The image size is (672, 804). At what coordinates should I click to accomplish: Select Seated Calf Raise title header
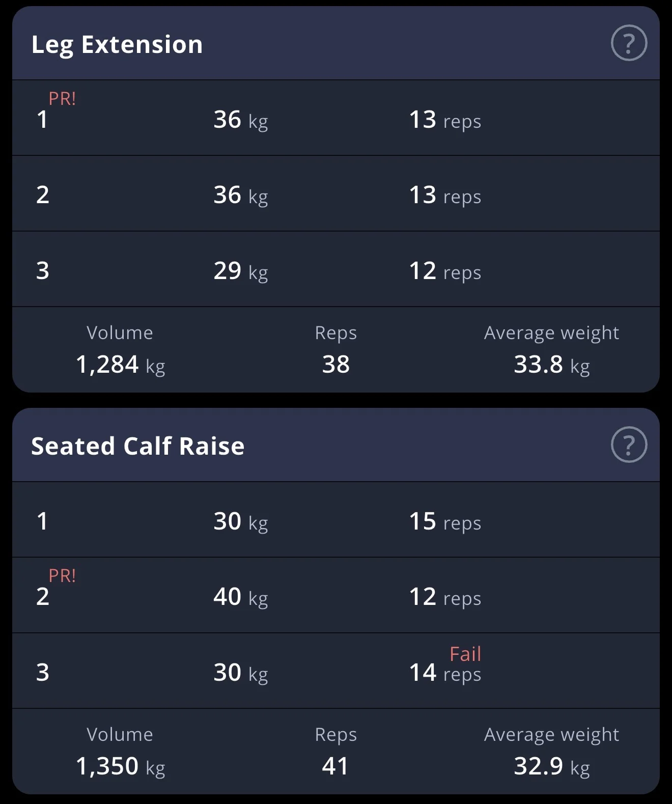138,446
